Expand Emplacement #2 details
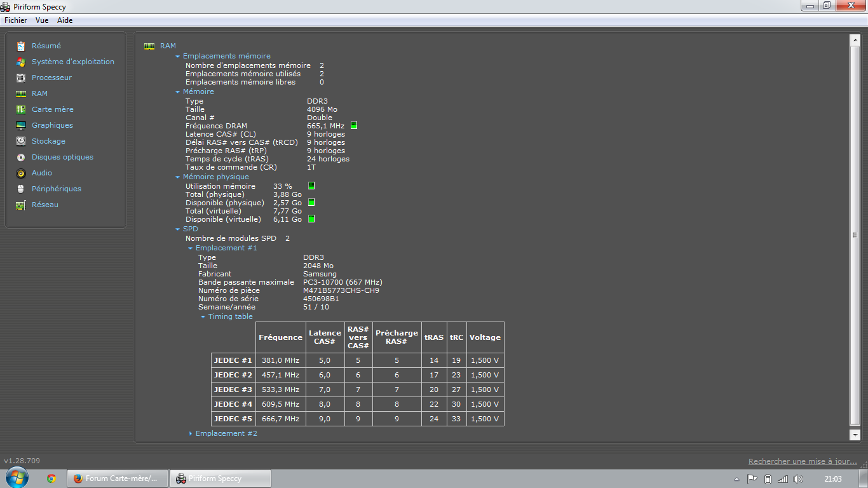This screenshot has height=488, width=868. [x=191, y=433]
